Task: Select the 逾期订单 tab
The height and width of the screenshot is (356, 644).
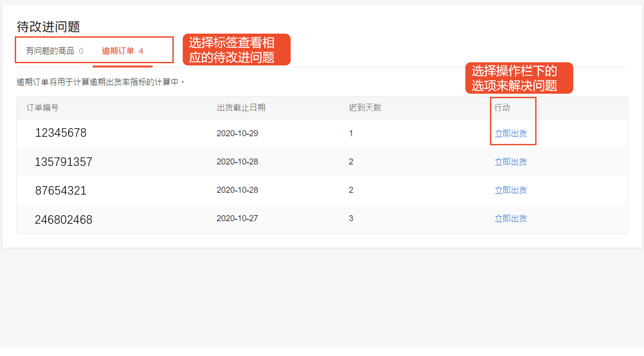Action: (x=123, y=51)
